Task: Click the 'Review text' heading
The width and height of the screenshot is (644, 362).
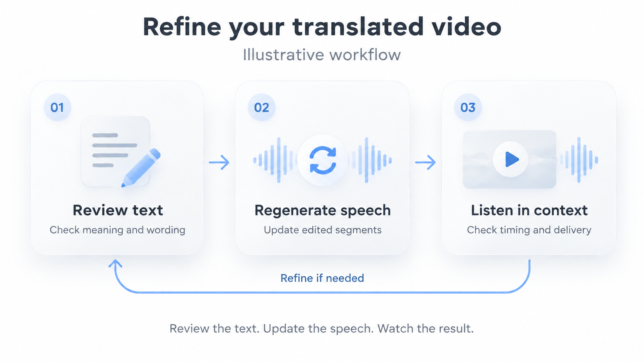Action: click(x=118, y=210)
